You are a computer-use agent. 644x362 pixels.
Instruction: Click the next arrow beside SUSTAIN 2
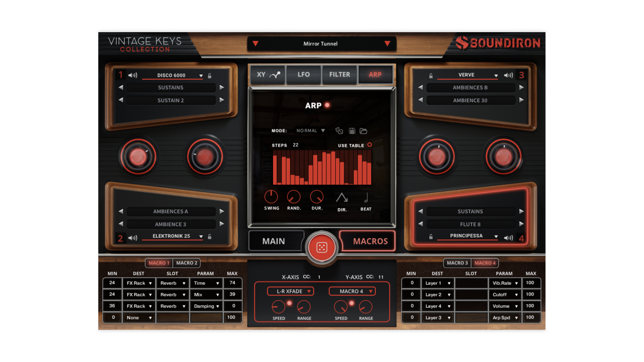click(221, 100)
